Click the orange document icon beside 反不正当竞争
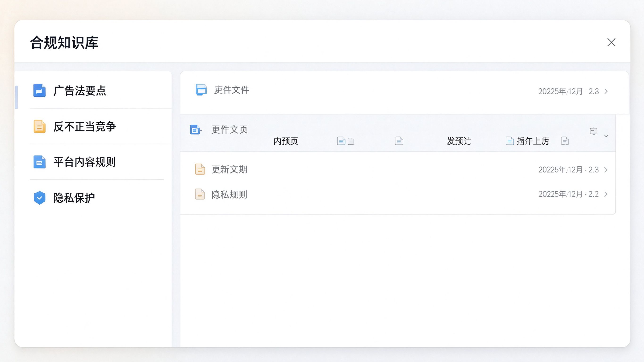 pos(39,126)
